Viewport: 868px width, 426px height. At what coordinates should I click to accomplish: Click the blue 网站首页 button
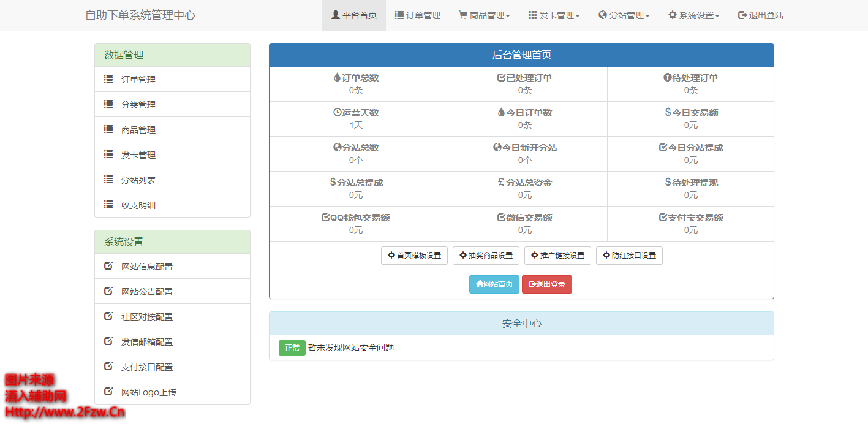pyautogui.click(x=494, y=284)
